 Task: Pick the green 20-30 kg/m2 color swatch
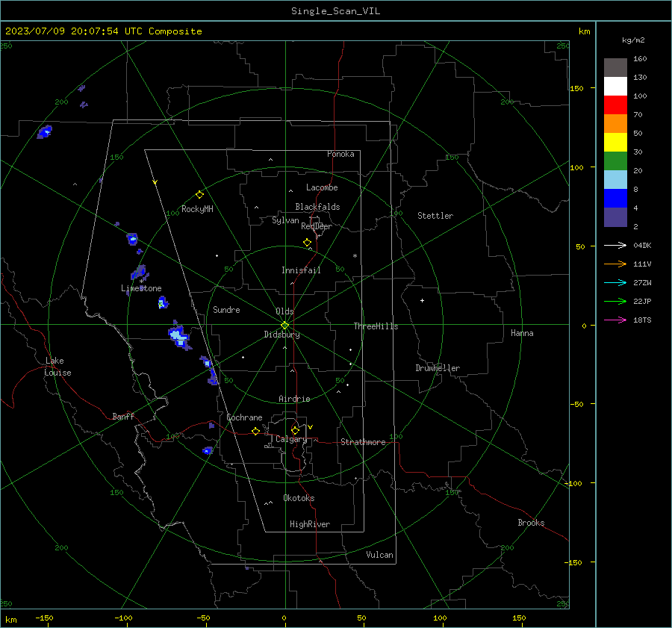[x=615, y=161]
